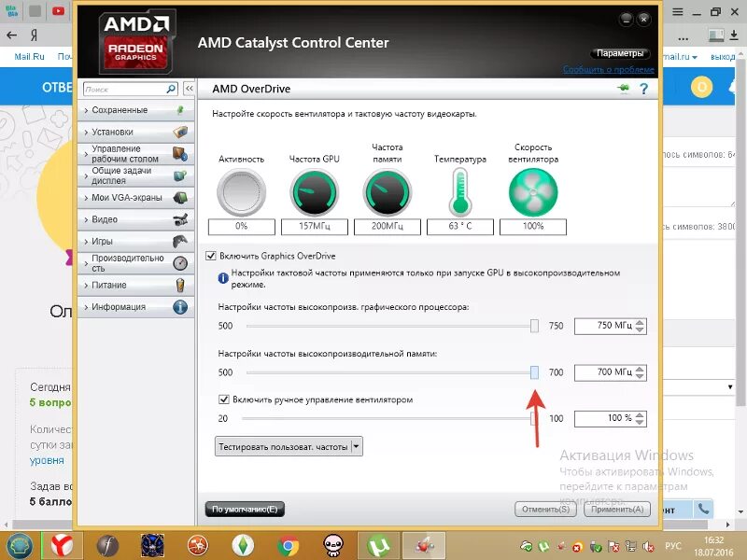The width and height of the screenshot is (747, 560).
Task: Click the Activity gauge icon
Action: (x=241, y=192)
